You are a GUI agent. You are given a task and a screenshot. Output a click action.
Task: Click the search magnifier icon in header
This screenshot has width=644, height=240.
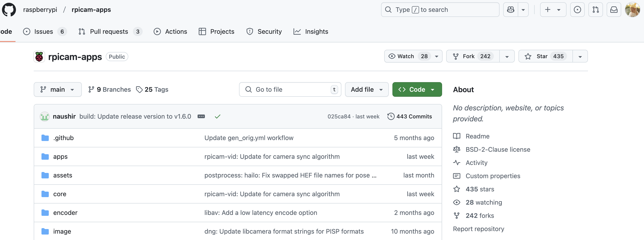pyautogui.click(x=388, y=10)
